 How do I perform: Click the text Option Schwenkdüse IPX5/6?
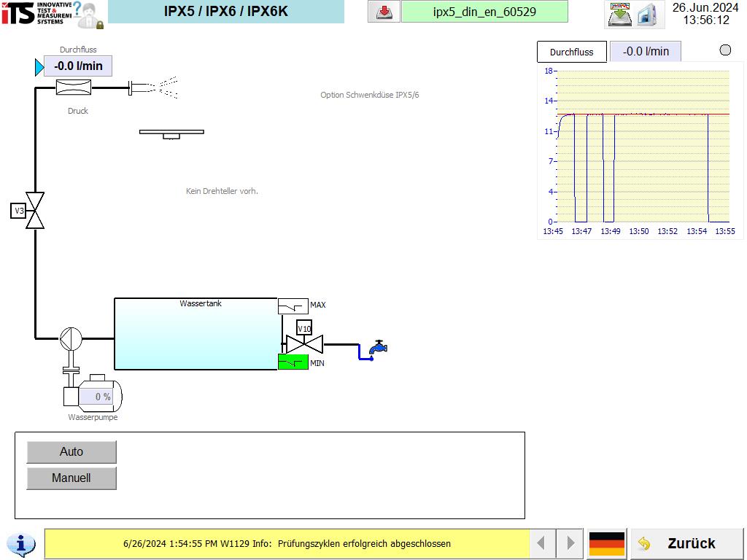pyautogui.click(x=370, y=95)
